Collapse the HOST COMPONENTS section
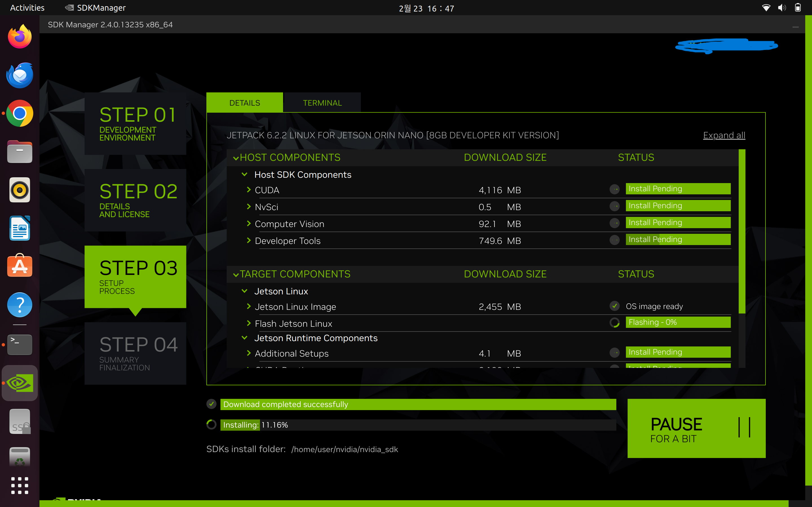The image size is (812, 507). pos(236,158)
